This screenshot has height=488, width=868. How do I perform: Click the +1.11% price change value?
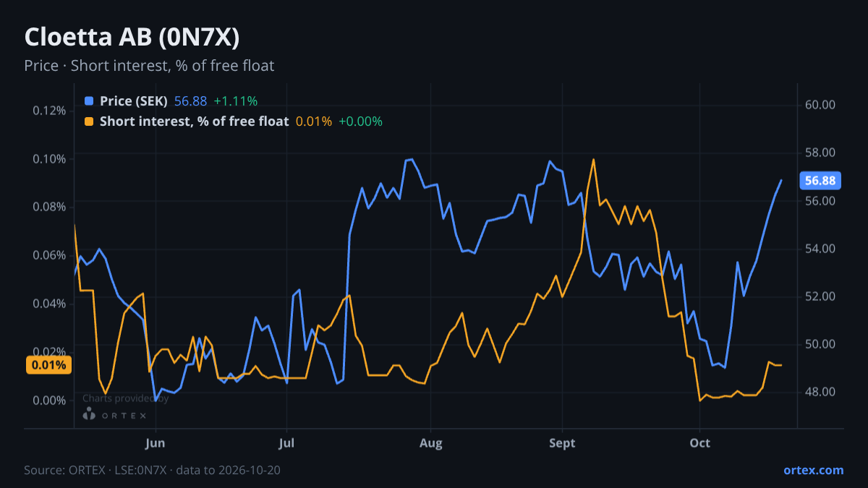[x=235, y=101]
